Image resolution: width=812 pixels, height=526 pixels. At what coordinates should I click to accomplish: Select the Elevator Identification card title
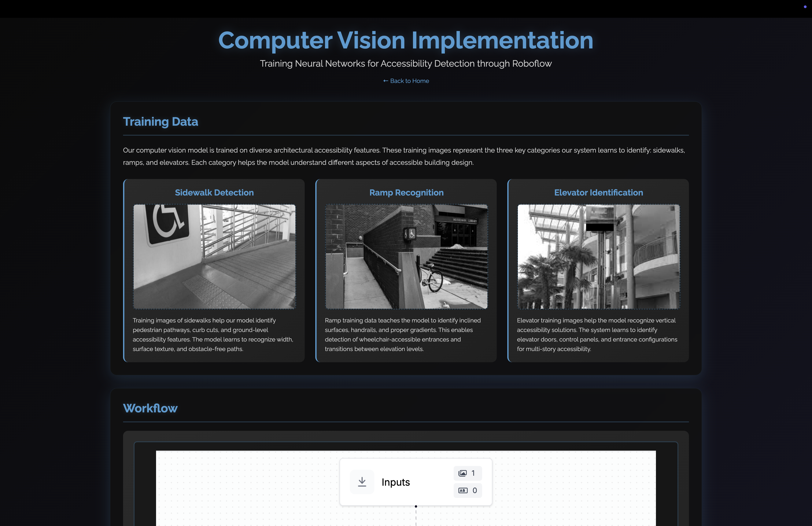click(598, 193)
